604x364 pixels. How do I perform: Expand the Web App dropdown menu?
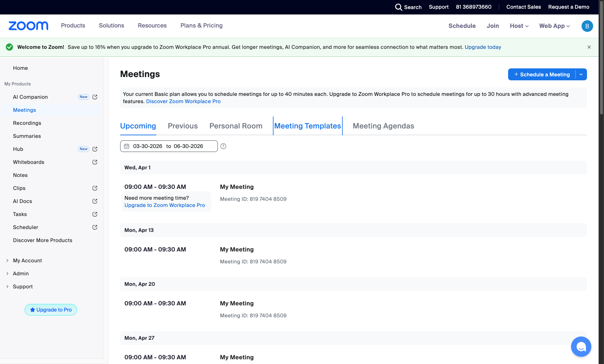(554, 26)
